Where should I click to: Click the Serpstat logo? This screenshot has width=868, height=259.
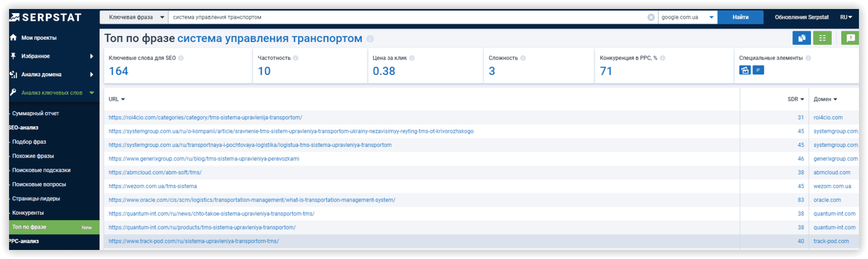point(46,17)
